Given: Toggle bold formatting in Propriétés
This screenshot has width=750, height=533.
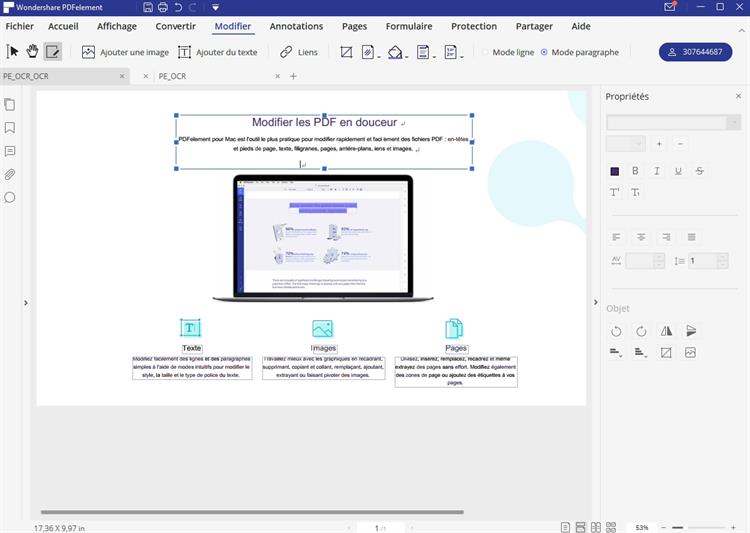Looking at the screenshot, I should click(635, 171).
